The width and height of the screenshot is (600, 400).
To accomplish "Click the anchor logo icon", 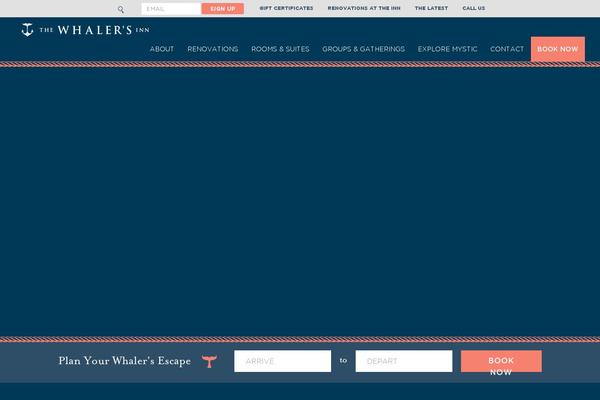I will pos(27,29).
